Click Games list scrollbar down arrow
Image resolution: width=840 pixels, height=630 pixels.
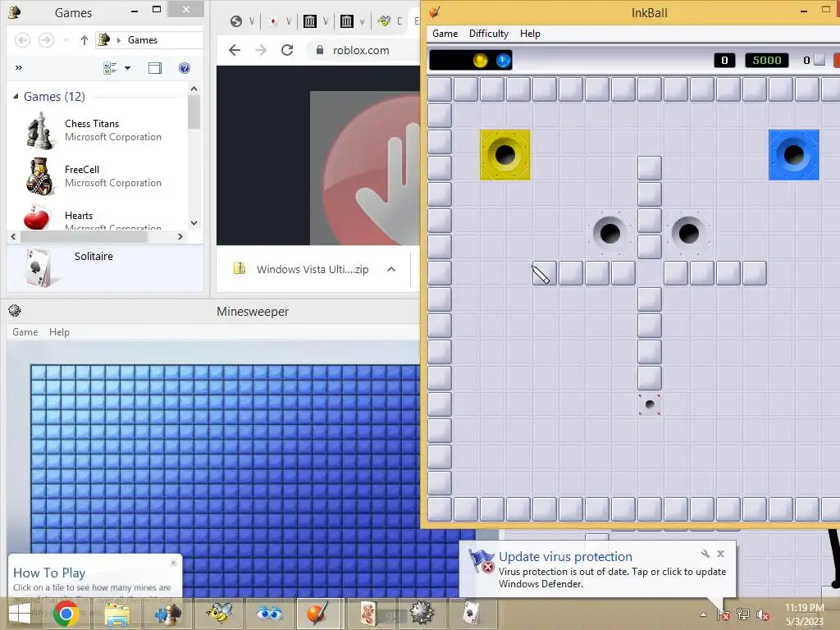click(194, 223)
